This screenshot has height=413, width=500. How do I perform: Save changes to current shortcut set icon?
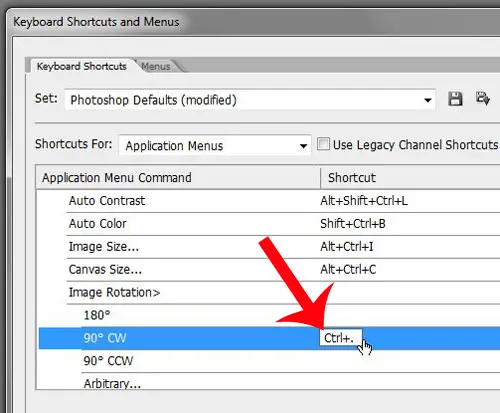[455, 99]
